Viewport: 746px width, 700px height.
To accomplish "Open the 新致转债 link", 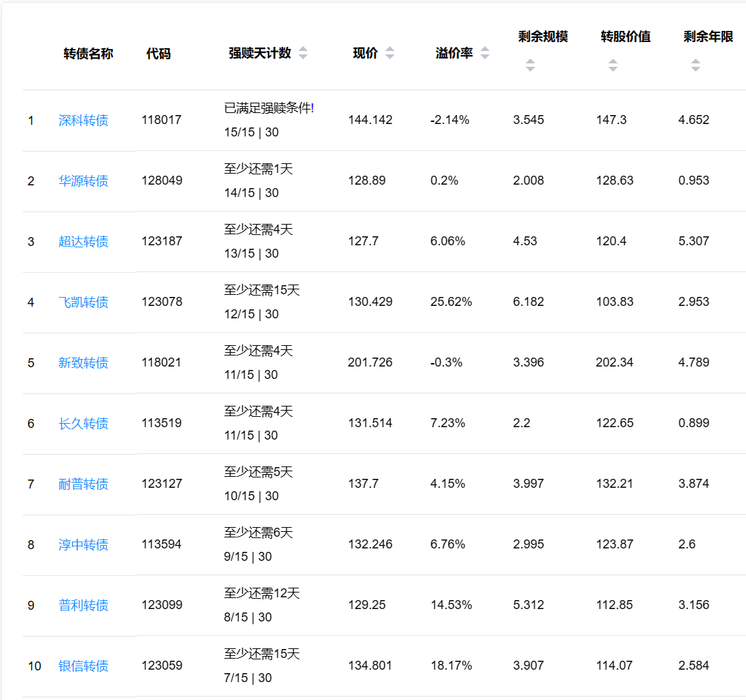I will (x=83, y=363).
